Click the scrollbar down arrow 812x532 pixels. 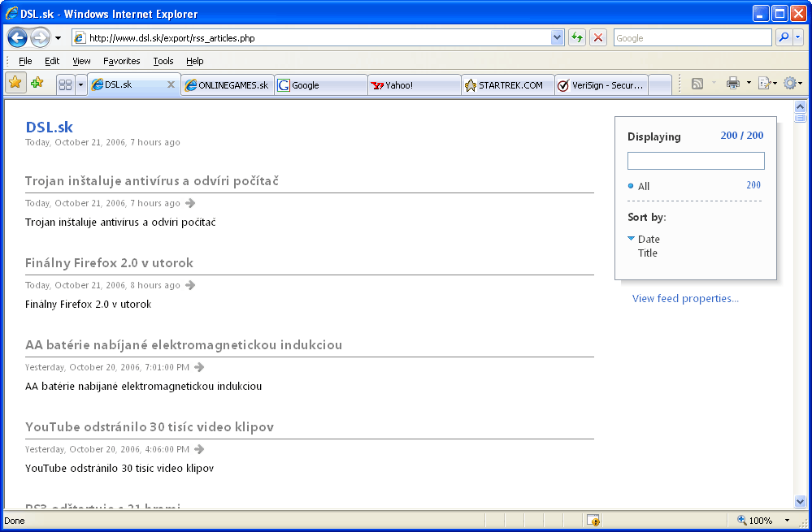click(800, 501)
